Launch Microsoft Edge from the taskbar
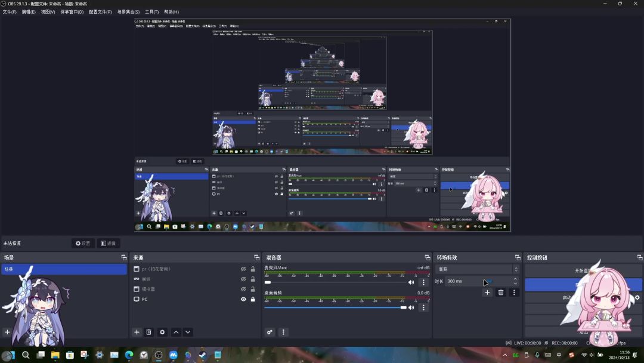The image size is (644, 363). 129,355
